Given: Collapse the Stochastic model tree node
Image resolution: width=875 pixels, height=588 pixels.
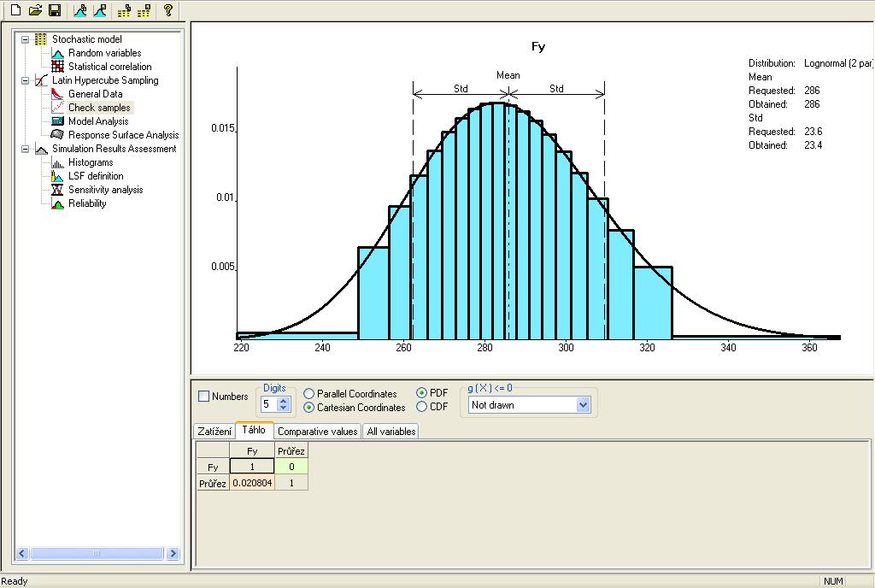Looking at the screenshot, I should coord(25,39).
